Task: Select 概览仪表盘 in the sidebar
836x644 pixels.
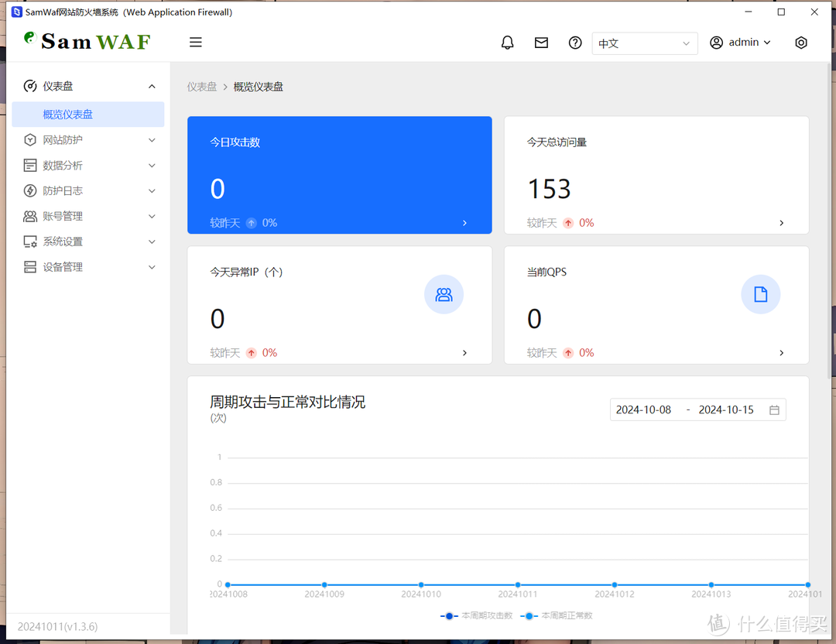Action: tap(88, 114)
